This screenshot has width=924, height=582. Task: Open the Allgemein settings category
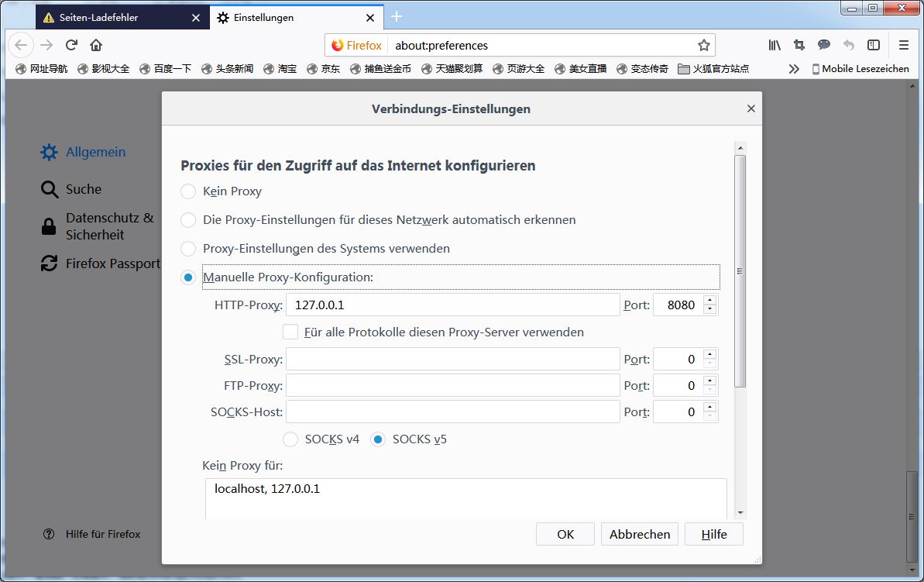83,152
